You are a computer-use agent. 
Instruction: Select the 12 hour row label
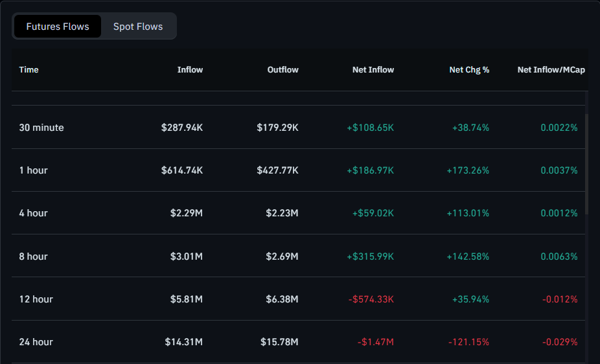[x=36, y=299]
